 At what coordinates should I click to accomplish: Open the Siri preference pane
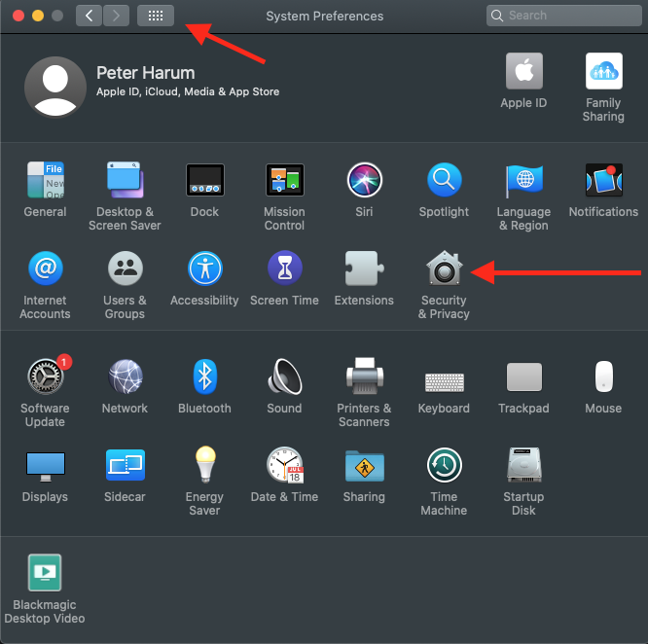[x=364, y=180]
